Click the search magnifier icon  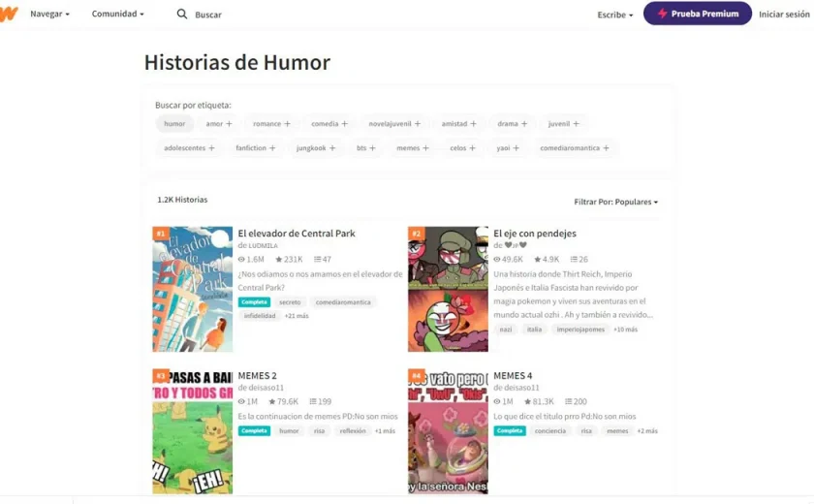point(182,14)
